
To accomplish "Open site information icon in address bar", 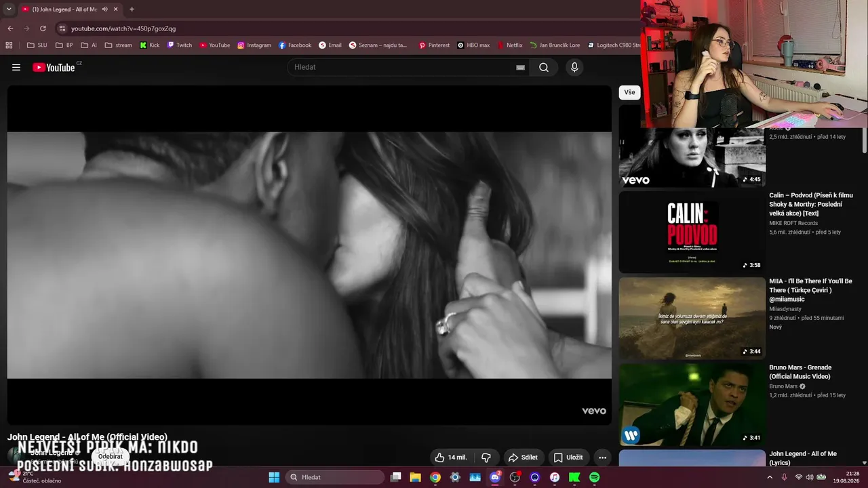I will click(x=62, y=28).
